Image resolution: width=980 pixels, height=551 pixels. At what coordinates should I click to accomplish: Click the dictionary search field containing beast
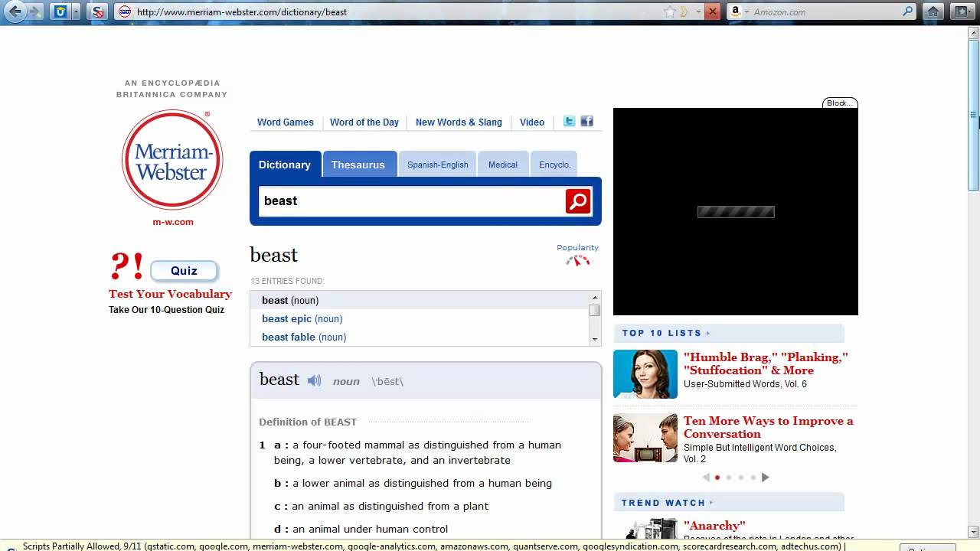412,201
